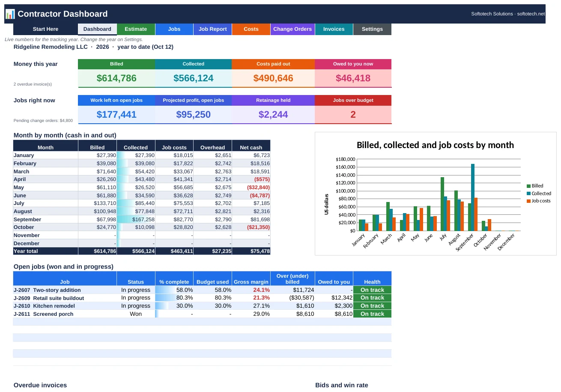
Task: Open the Start Here tab
Action: (x=45, y=29)
